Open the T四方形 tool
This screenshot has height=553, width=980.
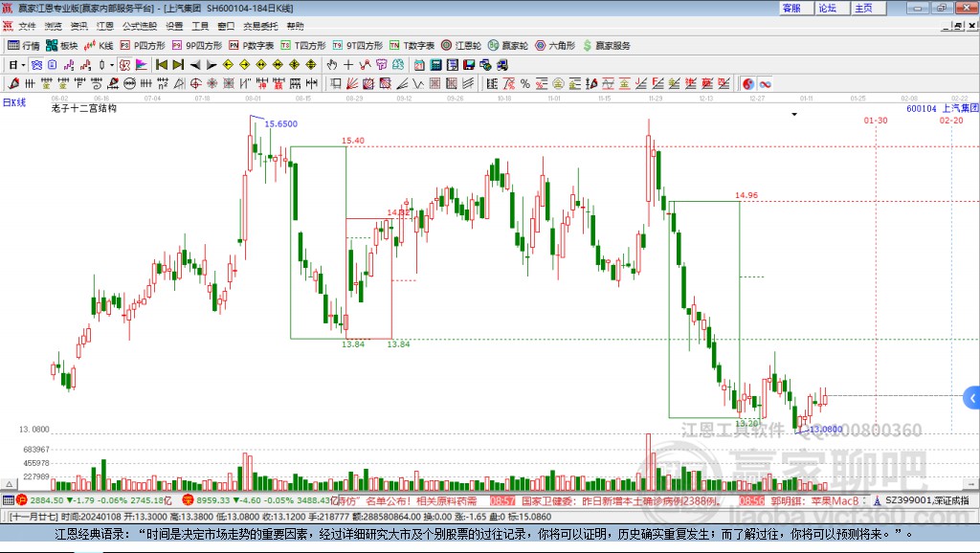[x=303, y=45]
